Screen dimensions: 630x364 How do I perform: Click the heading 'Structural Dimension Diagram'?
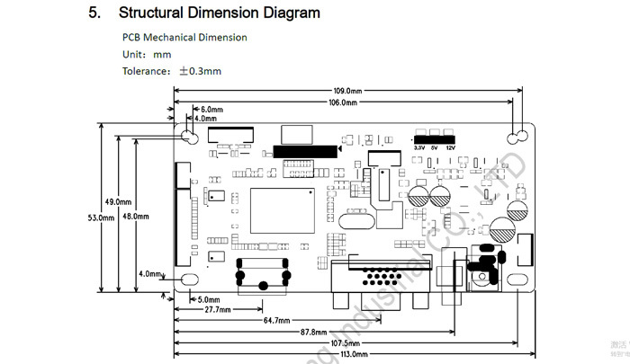click(220, 13)
